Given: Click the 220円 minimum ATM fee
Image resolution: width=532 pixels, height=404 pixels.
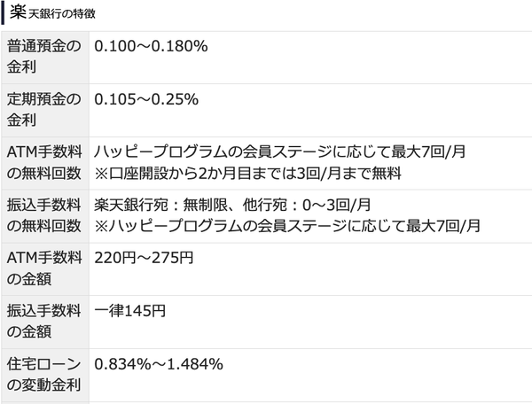Looking at the screenshot, I should pos(114,259).
